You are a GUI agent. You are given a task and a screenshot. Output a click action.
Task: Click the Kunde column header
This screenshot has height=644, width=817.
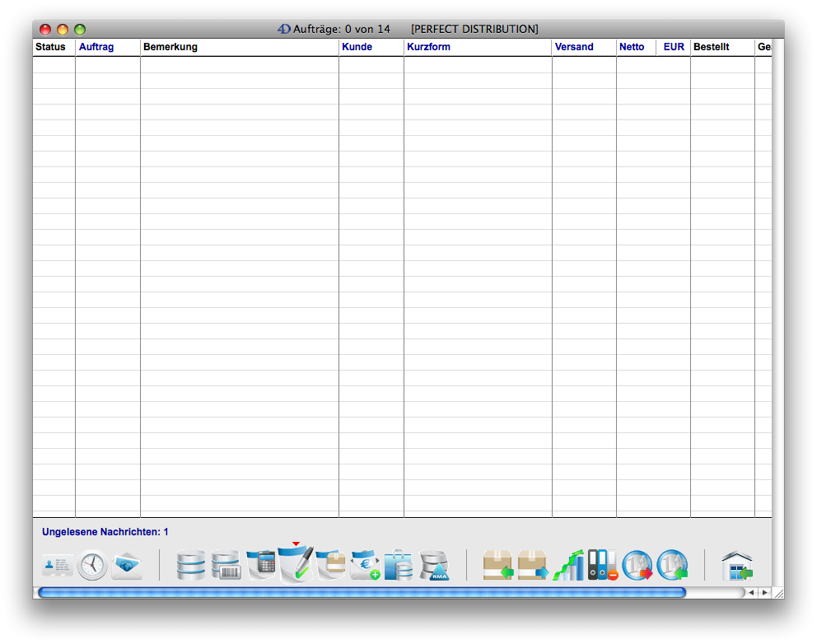coord(357,47)
